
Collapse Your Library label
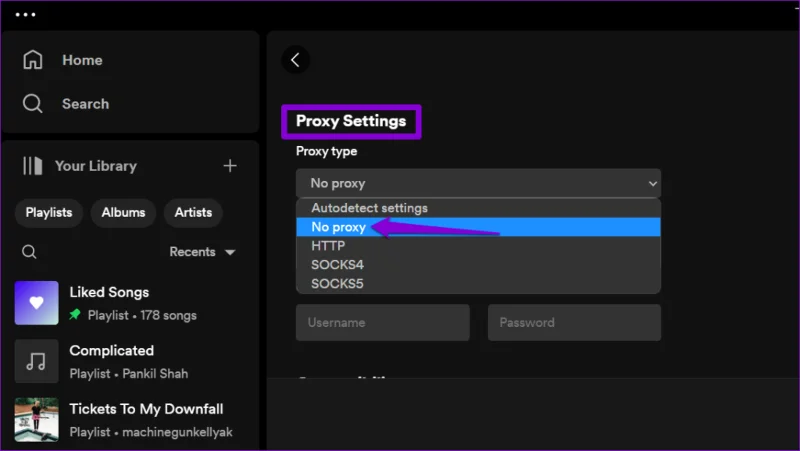[96, 166]
